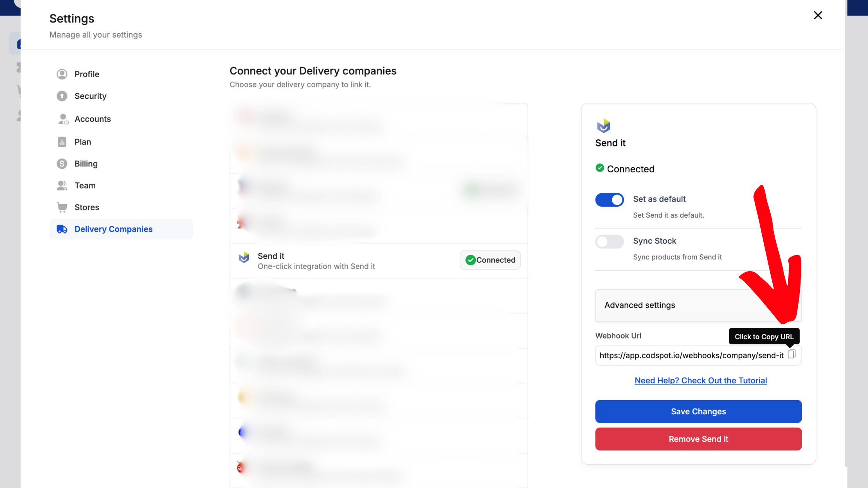This screenshot has height=488, width=868.
Task: Open the Security settings section
Action: click(x=121, y=96)
